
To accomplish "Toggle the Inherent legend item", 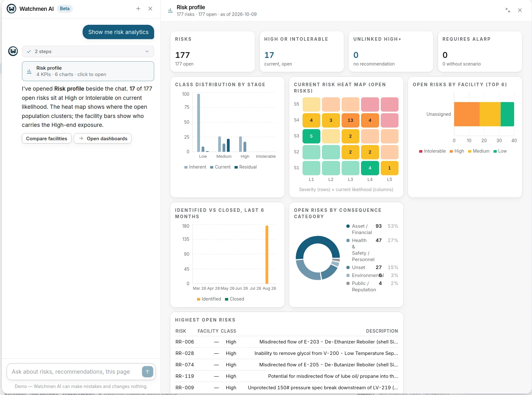I will (x=195, y=167).
